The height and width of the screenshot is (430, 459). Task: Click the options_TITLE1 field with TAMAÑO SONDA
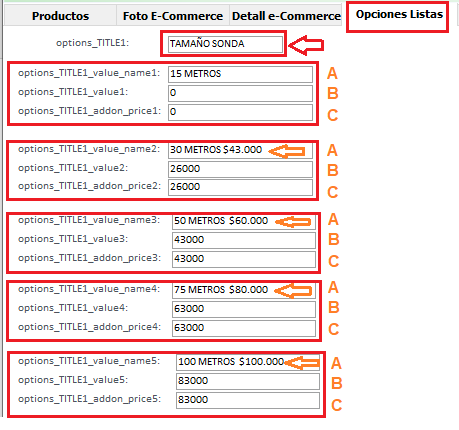click(225, 44)
